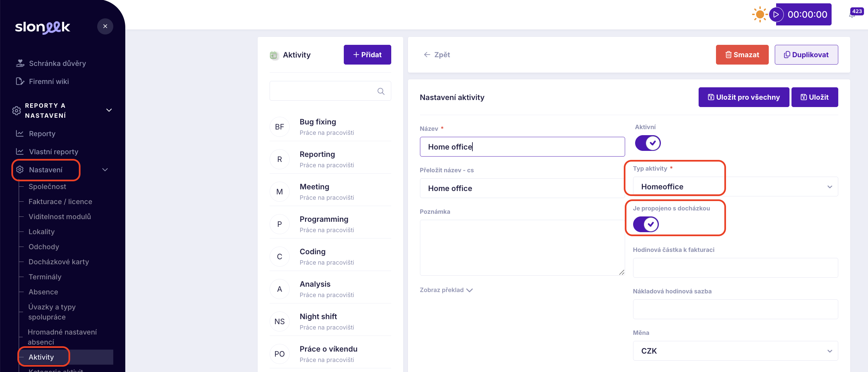Screen dimensions: 868x372
Task: Open Firemní wiki in sidebar
Action: click(x=49, y=81)
